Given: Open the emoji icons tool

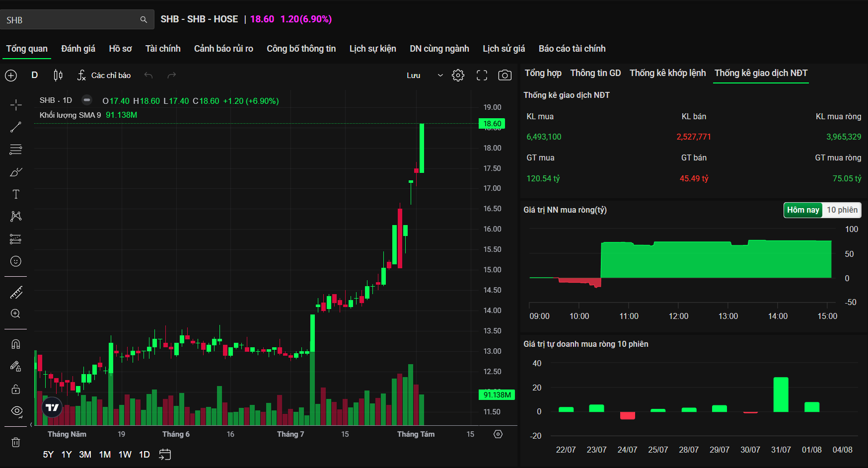Looking at the screenshot, I should 16,261.
